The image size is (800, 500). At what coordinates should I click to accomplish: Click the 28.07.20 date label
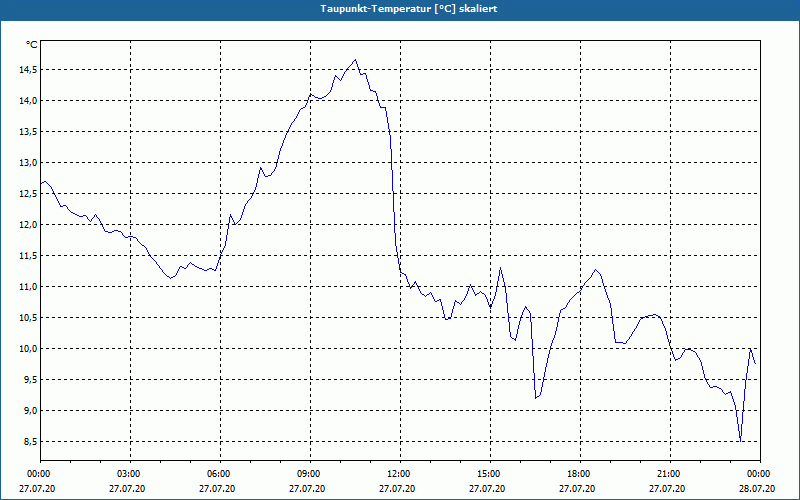[x=757, y=488]
